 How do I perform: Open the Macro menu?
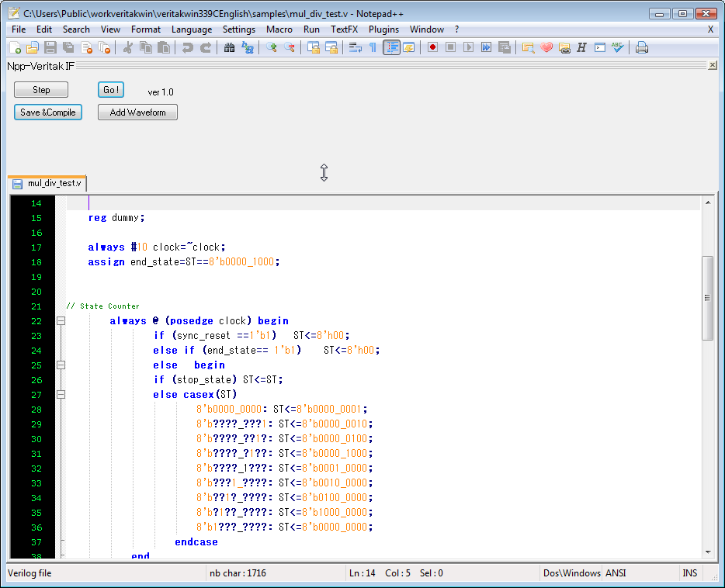click(279, 29)
